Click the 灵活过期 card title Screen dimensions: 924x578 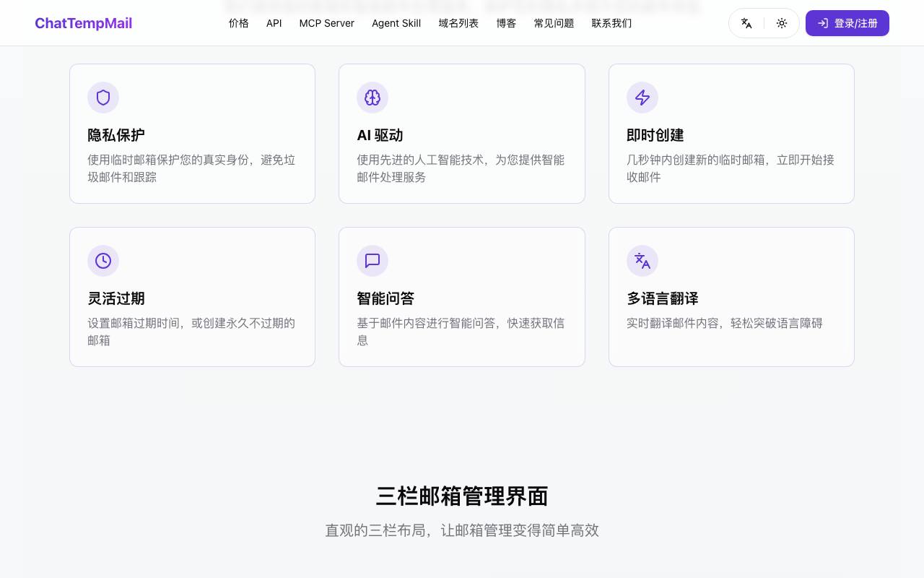tap(116, 298)
